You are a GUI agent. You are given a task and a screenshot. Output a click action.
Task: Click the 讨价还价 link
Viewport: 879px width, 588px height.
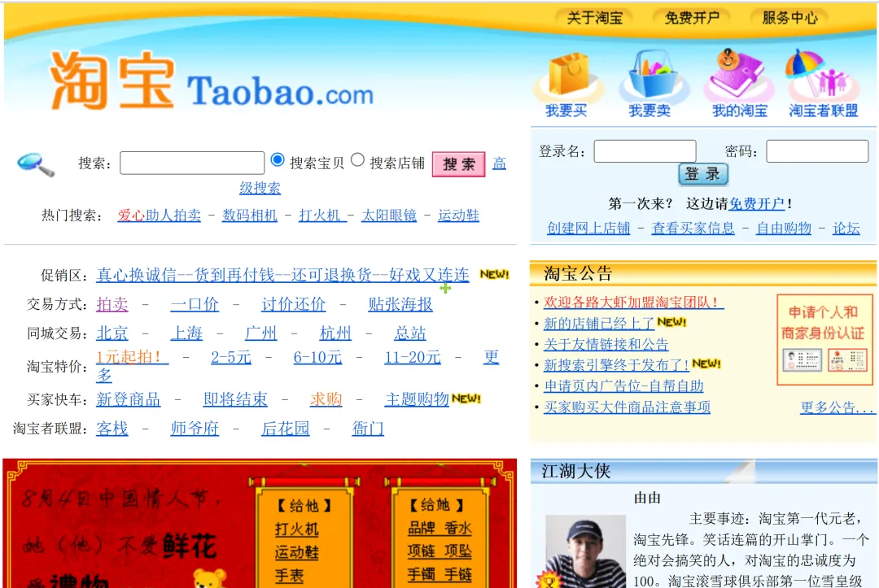coord(293,304)
